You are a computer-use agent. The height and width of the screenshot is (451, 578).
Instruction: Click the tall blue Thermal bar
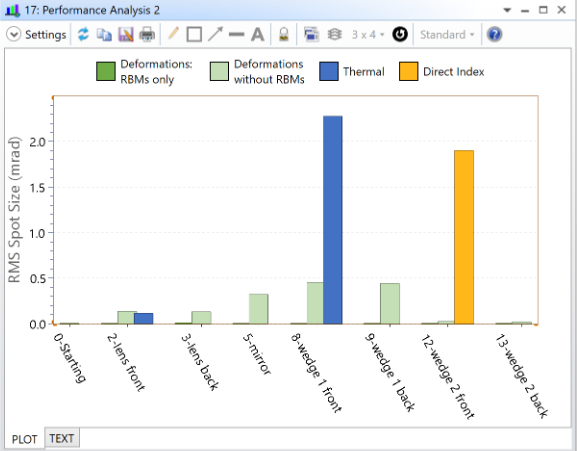332,220
